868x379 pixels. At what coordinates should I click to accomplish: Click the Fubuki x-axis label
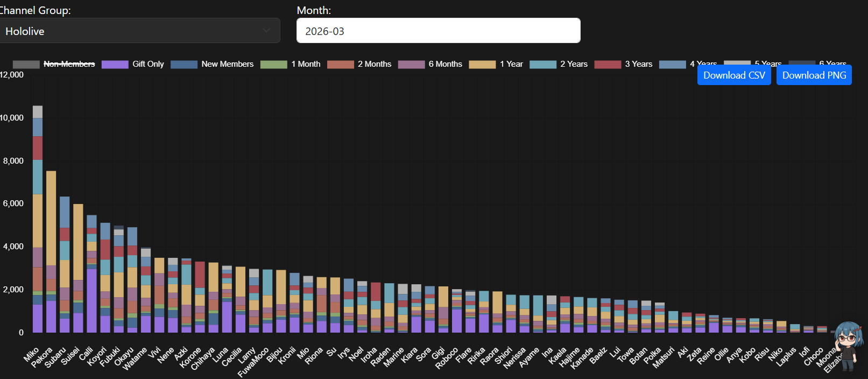click(110, 356)
